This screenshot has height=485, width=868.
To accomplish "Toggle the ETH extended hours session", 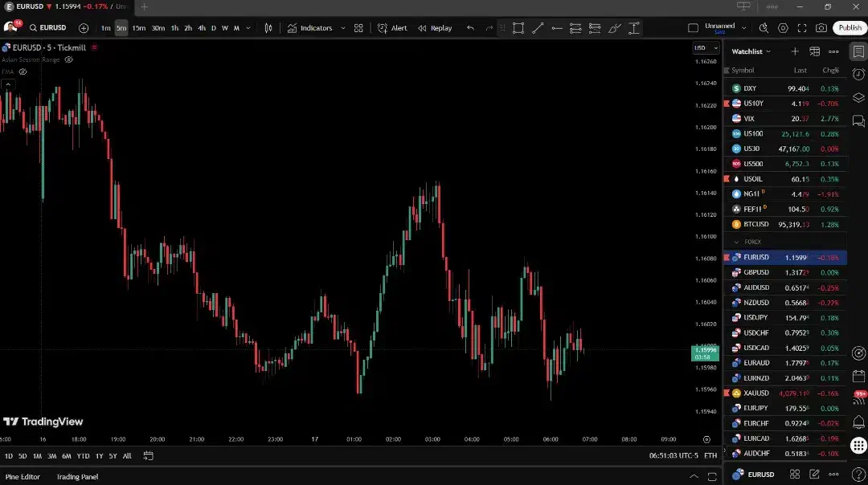I will [710, 456].
